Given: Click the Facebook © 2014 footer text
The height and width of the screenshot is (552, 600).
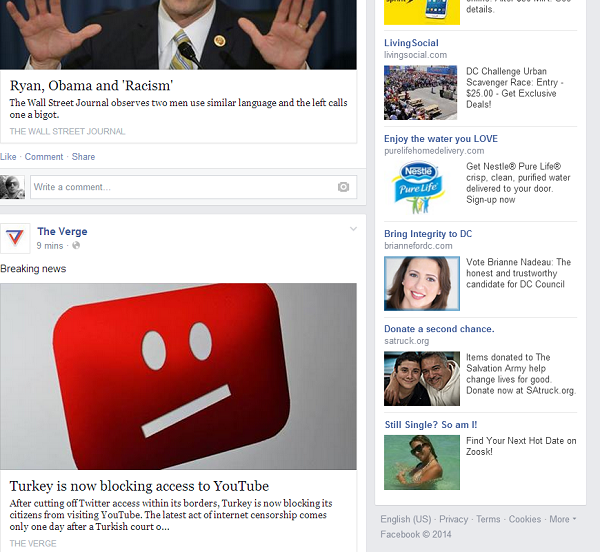Looking at the screenshot, I should pos(416,534).
